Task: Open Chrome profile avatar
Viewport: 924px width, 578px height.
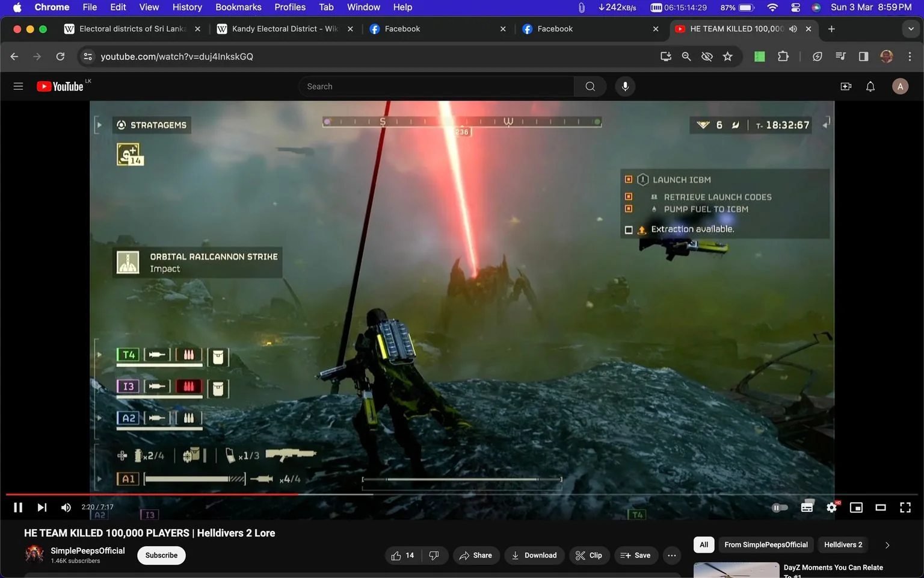Action: [886, 56]
